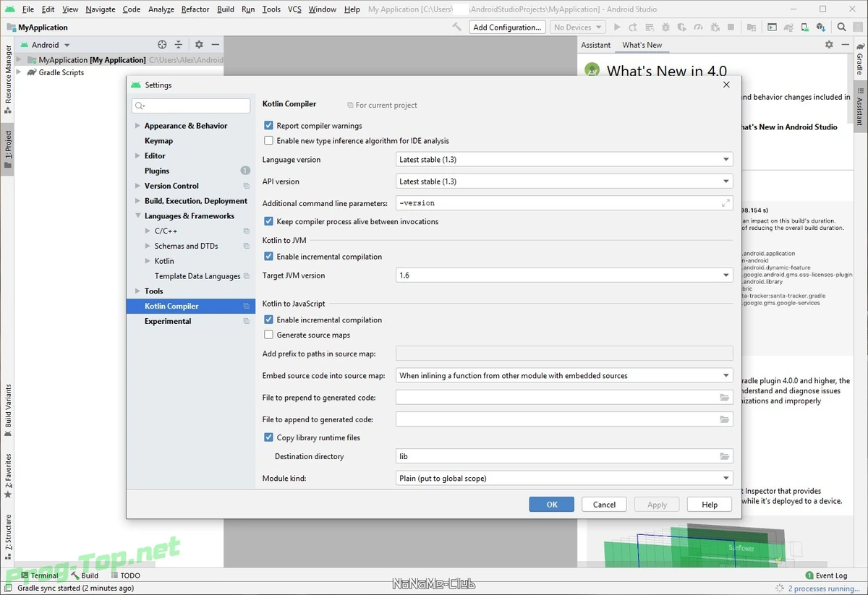
Task: Hide the Assistant panel via minus icon
Action: [845, 45]
